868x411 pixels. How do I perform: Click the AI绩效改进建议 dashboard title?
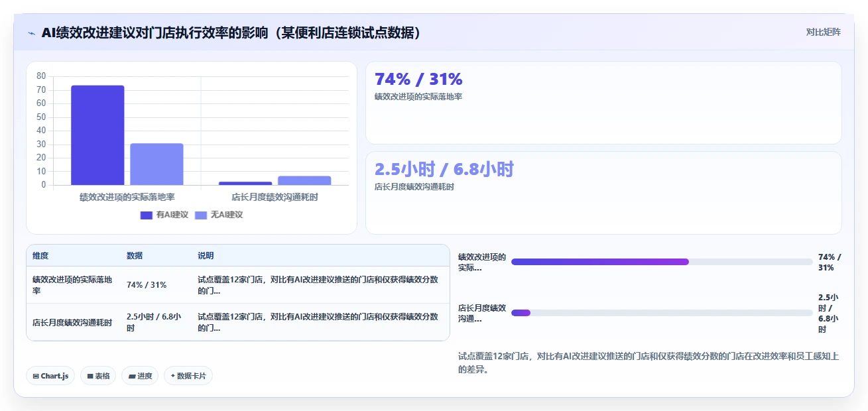point(231,32)
